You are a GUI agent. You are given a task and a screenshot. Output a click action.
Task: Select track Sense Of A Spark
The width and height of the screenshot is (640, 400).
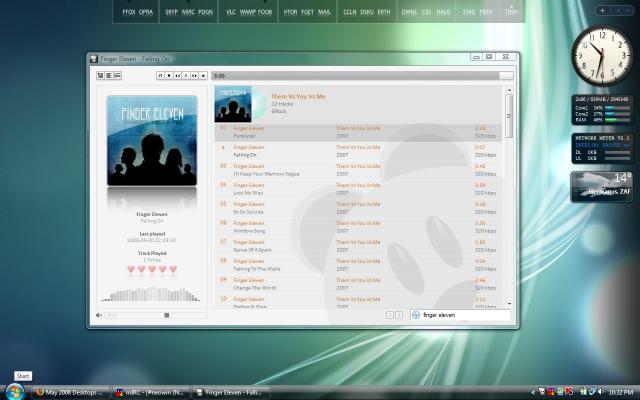point(358,246)
